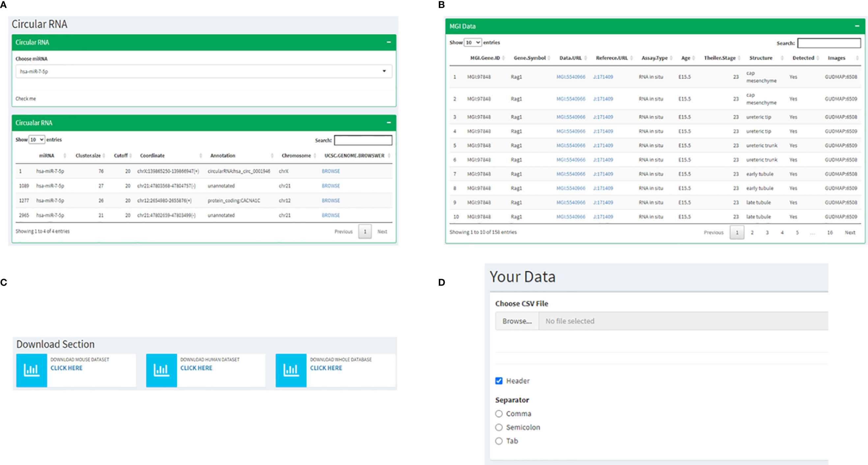868x465 pixels.
Task: Sort MGI table by Data.URL
Action: [570, 58]
